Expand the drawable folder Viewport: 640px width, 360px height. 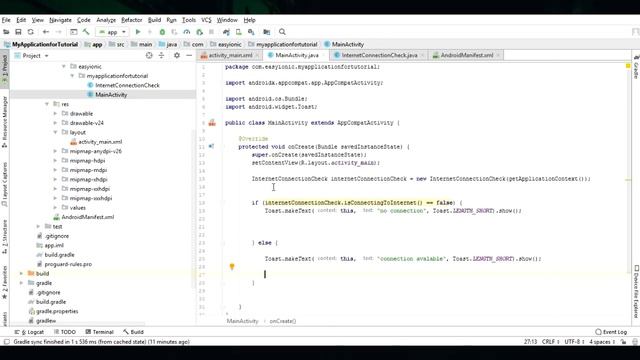coord(56,113)
